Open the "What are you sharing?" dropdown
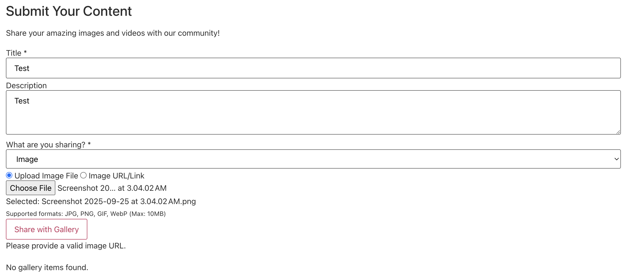 pyautogui.click(x=313, y=159)
